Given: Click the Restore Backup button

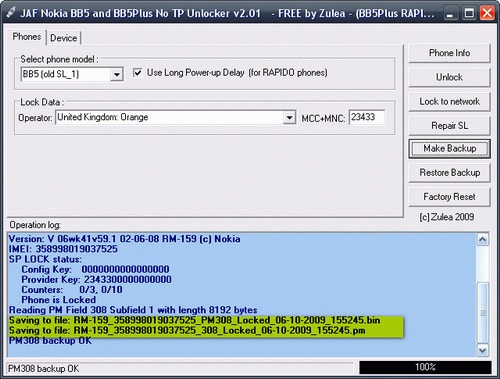Looking at the screenshot, I should (449, 173).
